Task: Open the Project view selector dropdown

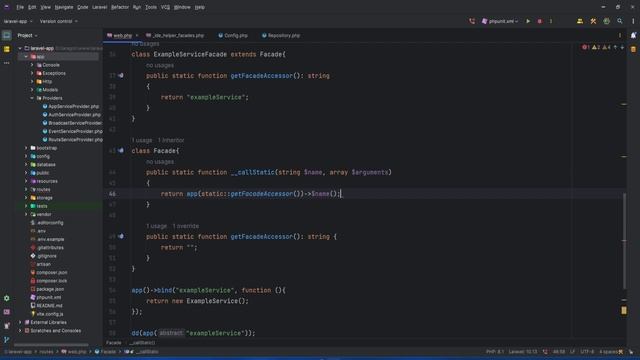Action: click(x=27, y=36)
